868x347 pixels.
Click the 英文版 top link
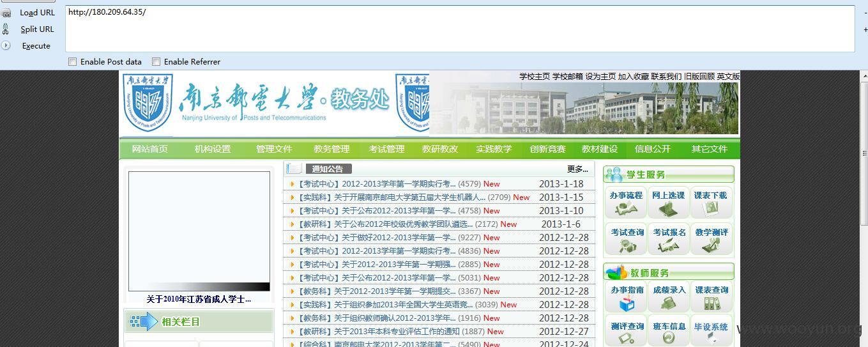(728, 76)
